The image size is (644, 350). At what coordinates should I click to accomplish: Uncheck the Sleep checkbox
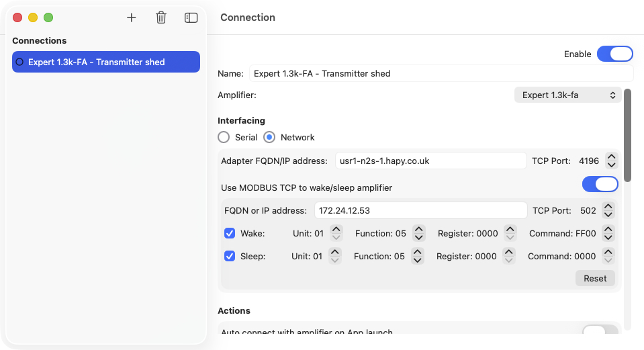230,256
